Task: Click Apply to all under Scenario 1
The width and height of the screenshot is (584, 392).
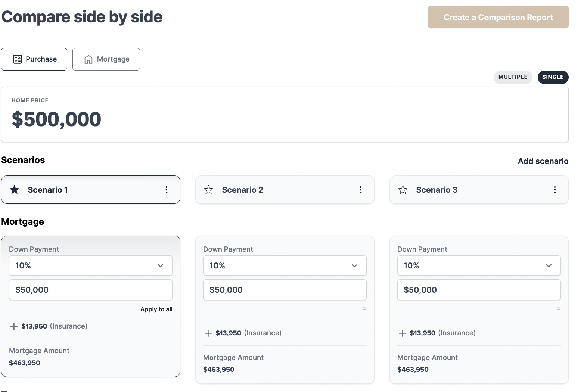Action: 156,309
